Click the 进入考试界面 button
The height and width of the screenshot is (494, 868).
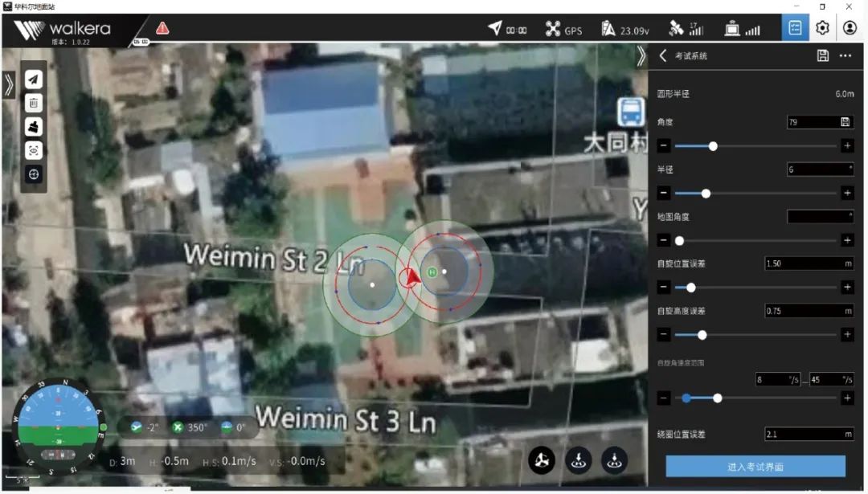[x=755, y=467]
